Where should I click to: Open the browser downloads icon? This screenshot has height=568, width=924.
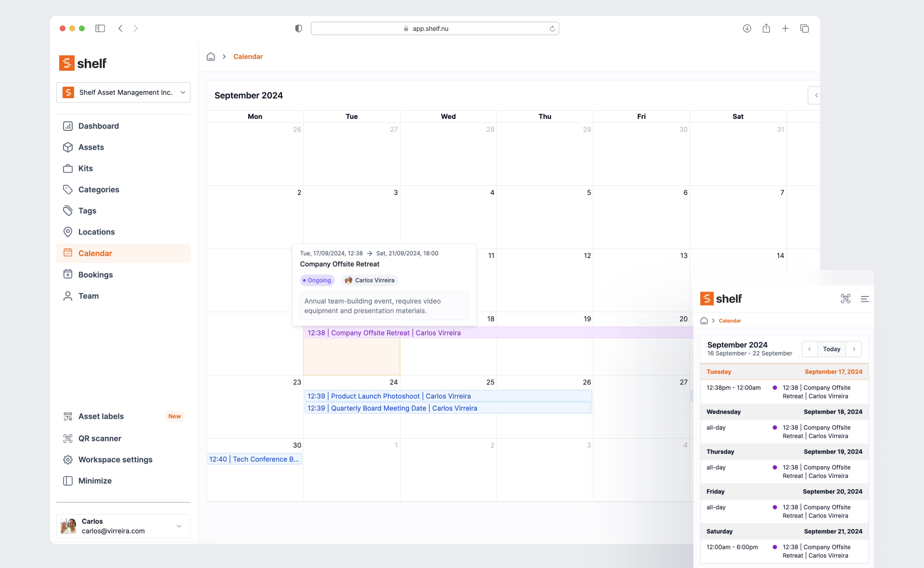pyautogui.click(x=747, y=28)
